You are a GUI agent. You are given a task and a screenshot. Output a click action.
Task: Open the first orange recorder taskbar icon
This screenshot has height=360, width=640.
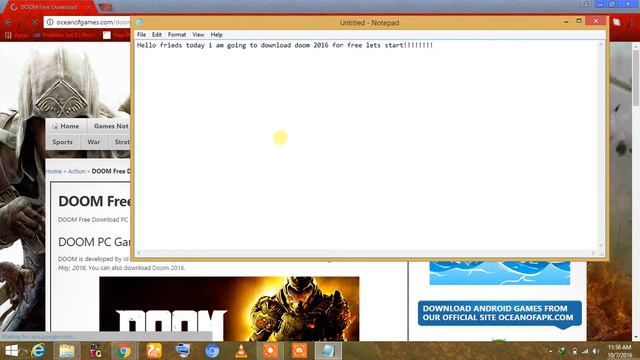270,351
